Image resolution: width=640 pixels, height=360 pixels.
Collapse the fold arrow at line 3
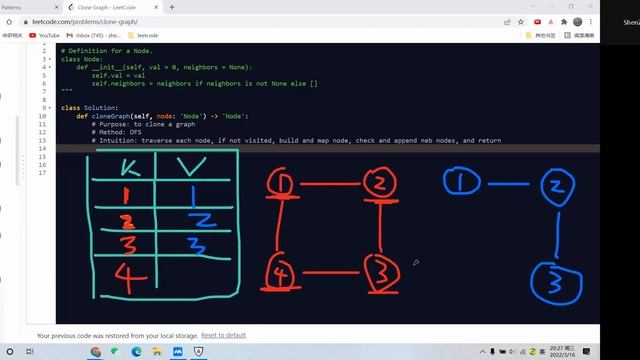(x=50, y=59)
